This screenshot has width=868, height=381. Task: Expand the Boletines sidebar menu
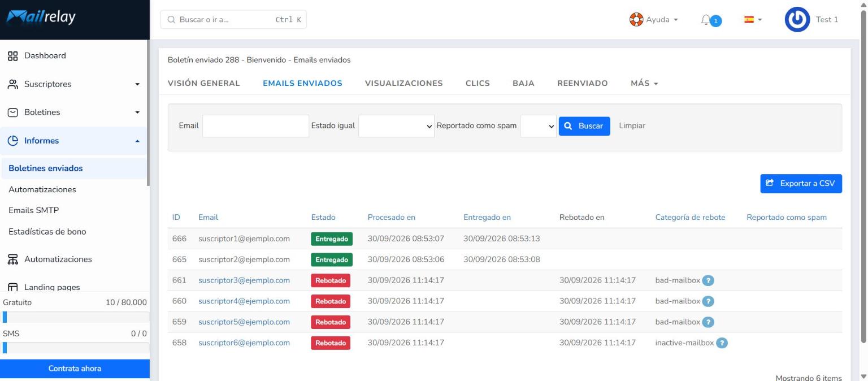pos(137,112)
